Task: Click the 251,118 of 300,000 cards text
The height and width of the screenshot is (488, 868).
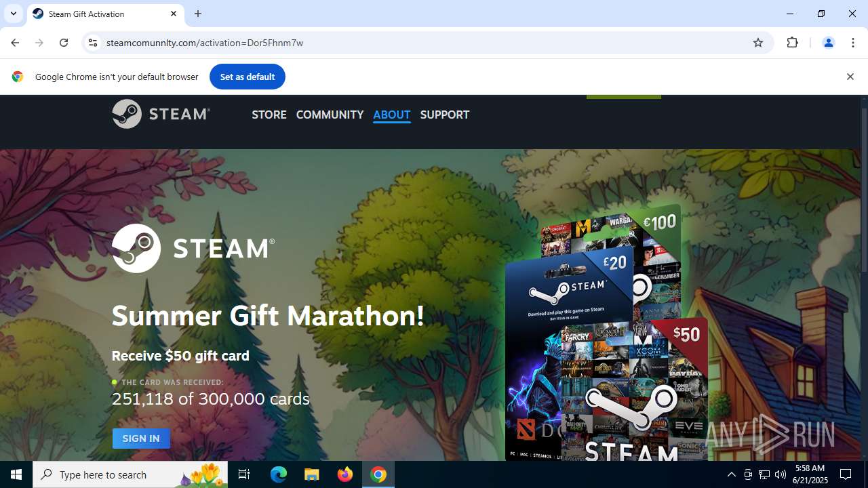Action: [x=211, y=399]
